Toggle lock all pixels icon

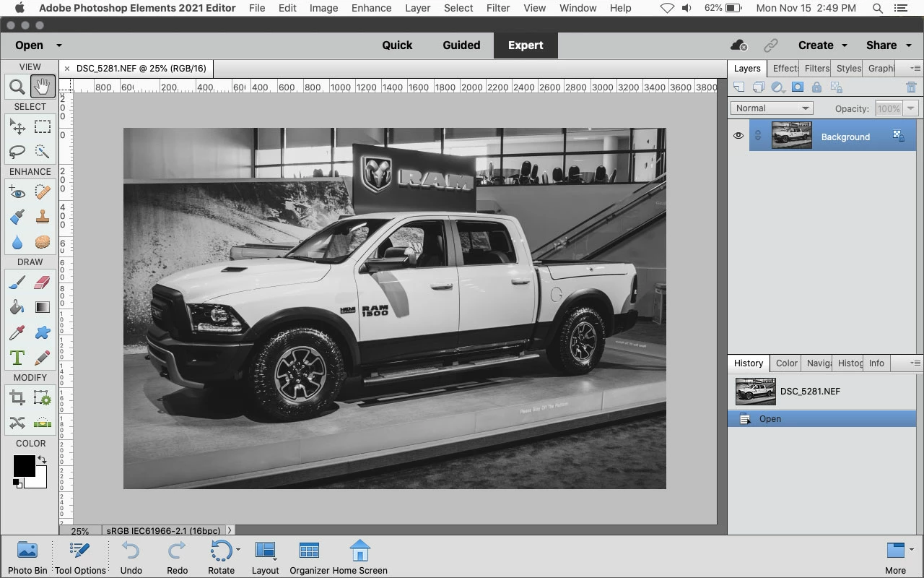pos(816,87)
